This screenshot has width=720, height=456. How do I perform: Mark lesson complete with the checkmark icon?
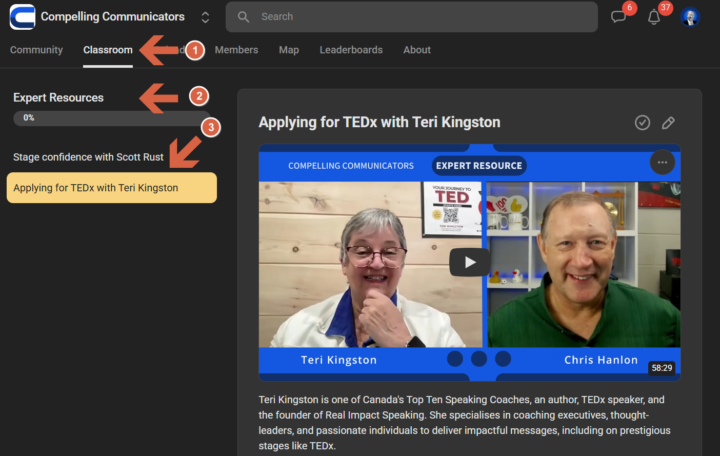pos(642,123)
